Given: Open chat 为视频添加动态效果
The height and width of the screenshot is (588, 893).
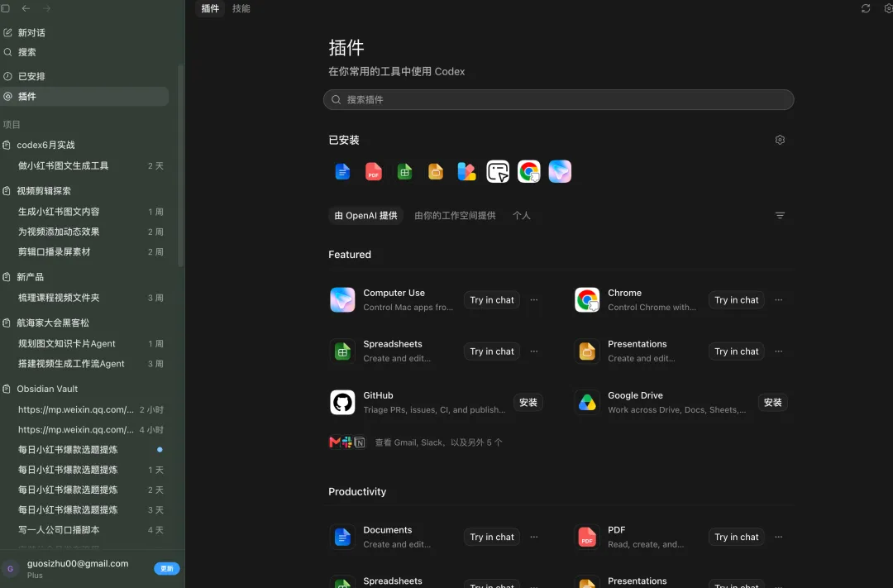Looking at the screenshot, I should click(84, 232).
